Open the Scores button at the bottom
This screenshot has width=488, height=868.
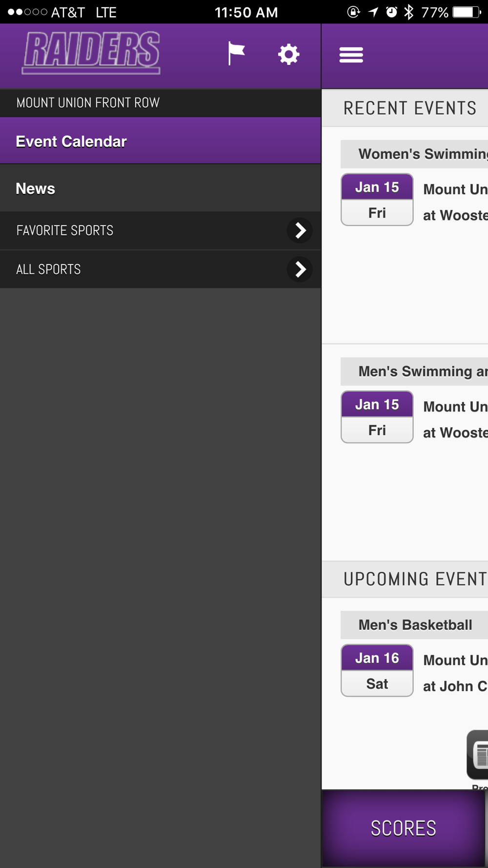coord(404,828)
